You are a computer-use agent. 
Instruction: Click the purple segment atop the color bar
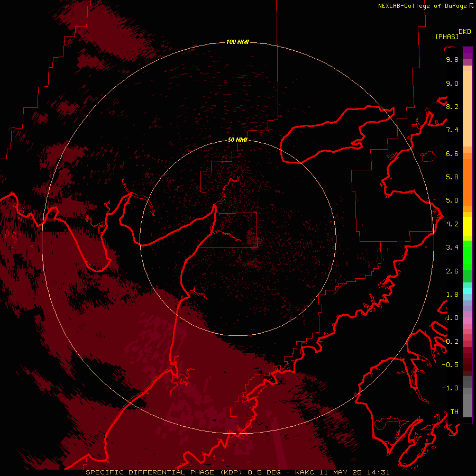coord(467,53)
